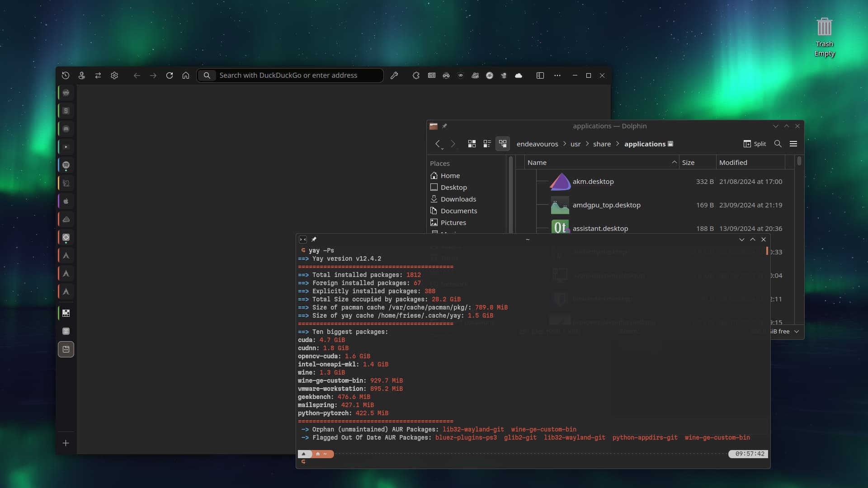Sort by the Name column header
The height and width of the screenshot is (488, 868).
point(602,163)
